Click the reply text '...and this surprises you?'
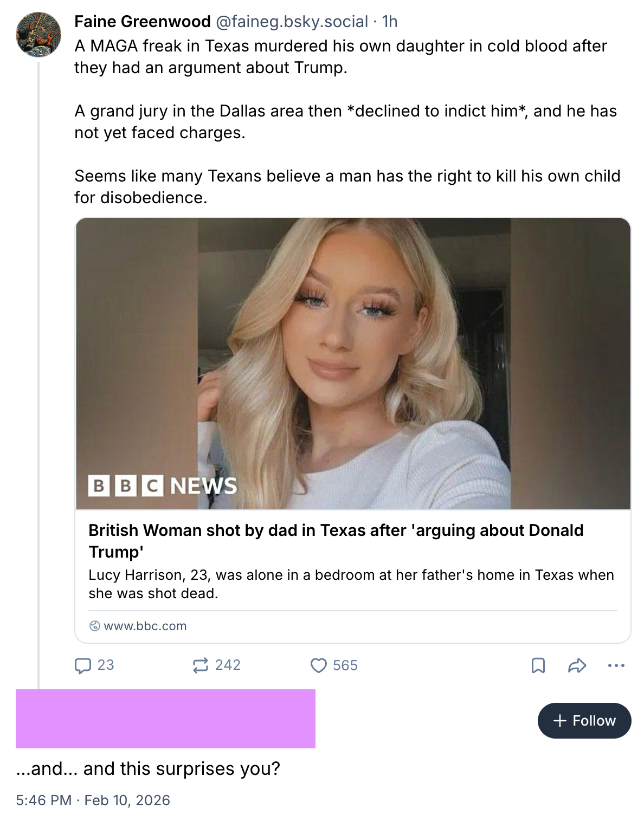 tap(148, 768)
